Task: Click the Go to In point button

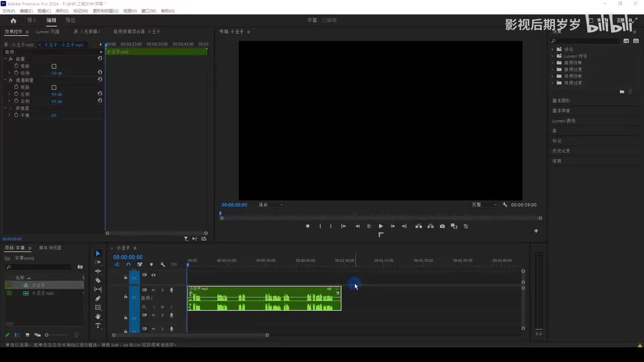Action: pyautogui.click(x=344, y=226)
